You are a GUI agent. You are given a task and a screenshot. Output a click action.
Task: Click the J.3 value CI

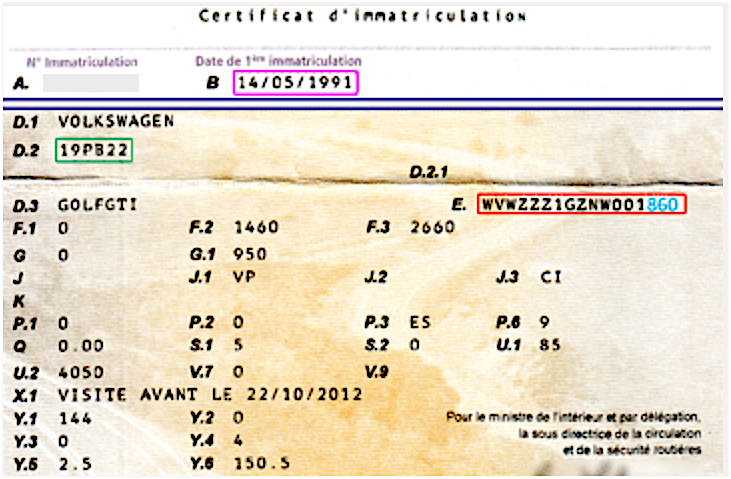tap(551, 277)
